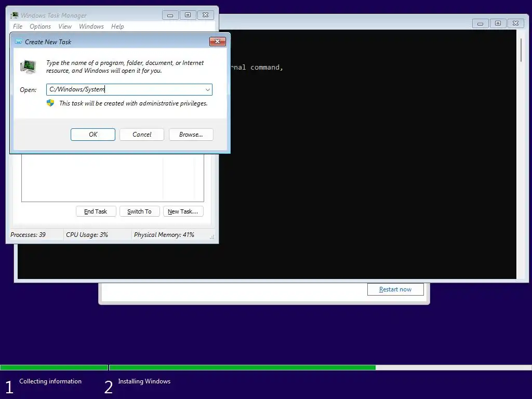Image resolution: width=532 pixels, height=399 pixels.
Task: Click Restart now in setup window
Action: 395,289
